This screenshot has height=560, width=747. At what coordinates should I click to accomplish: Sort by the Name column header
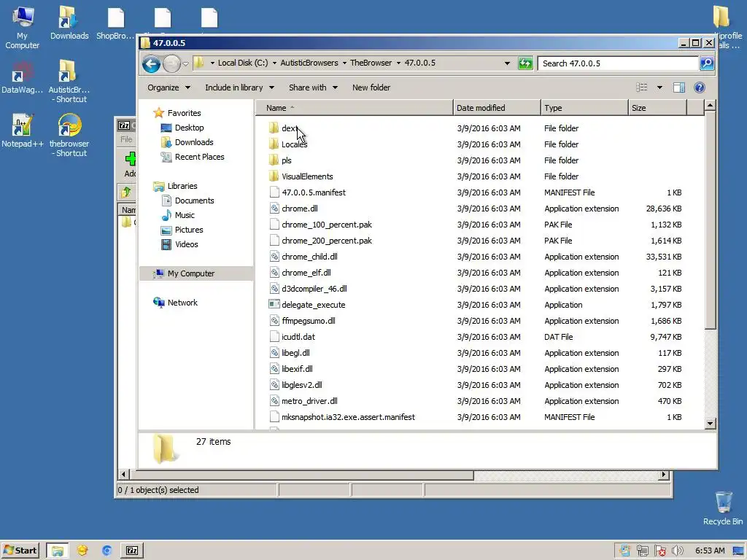(355, 108)
